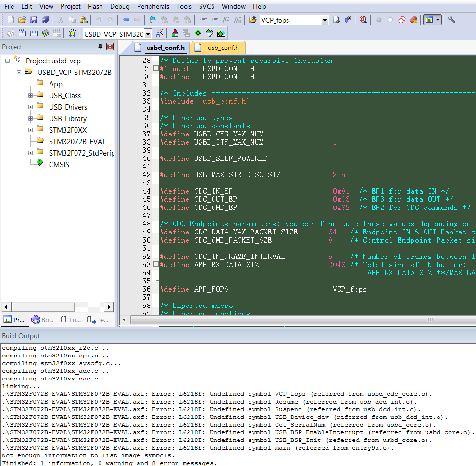Screen dimensions: 476x466
Task: Close the Project panel with red X
Action: point(110,47)
